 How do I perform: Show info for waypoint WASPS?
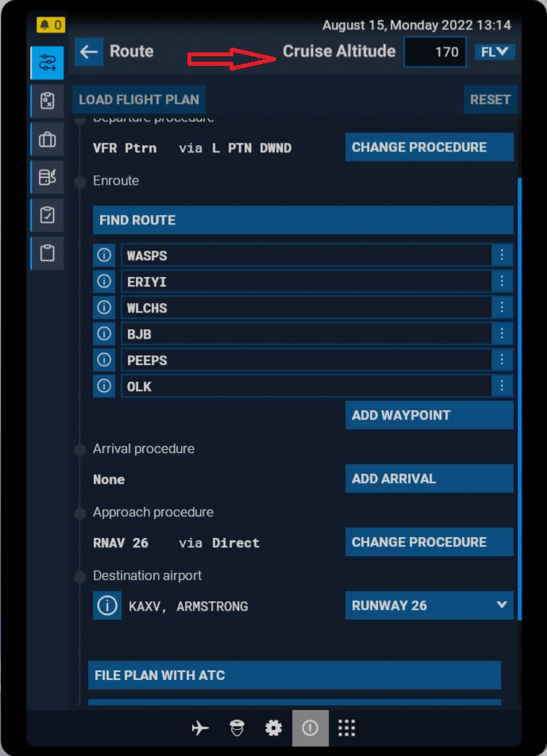[x=104, y=255]
